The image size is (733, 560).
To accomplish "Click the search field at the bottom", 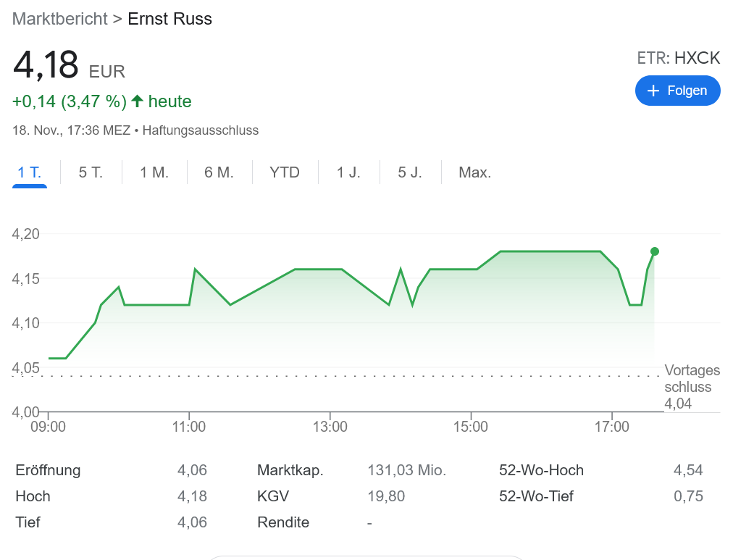I will coord(366,558).
